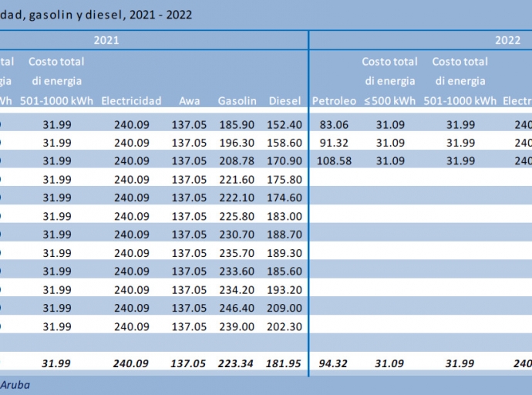Click gasolin value 230.70
The height and width of the screenshot is (395, 532).
[237, 235]
